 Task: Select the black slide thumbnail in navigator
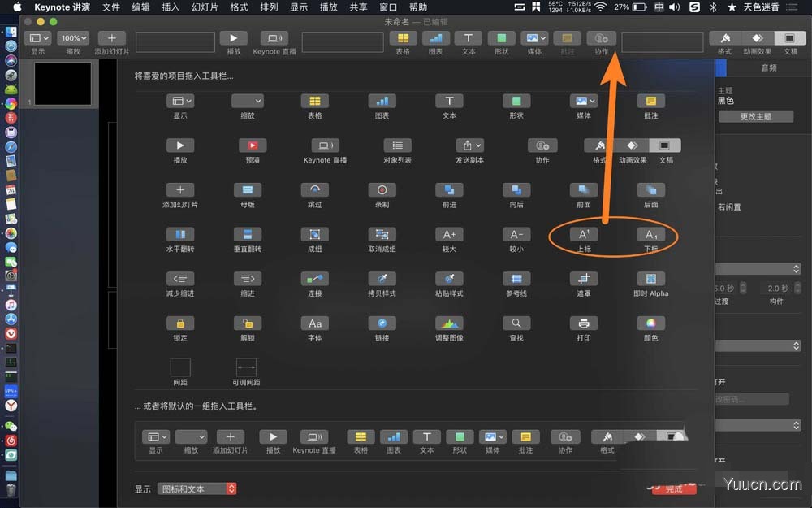pyautogui.click(x=63, y=84)
